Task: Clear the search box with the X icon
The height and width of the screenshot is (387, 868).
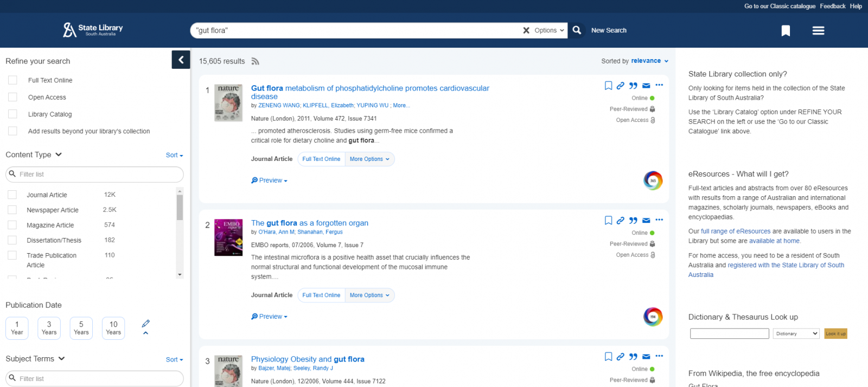Action: (x=526, y=30)
